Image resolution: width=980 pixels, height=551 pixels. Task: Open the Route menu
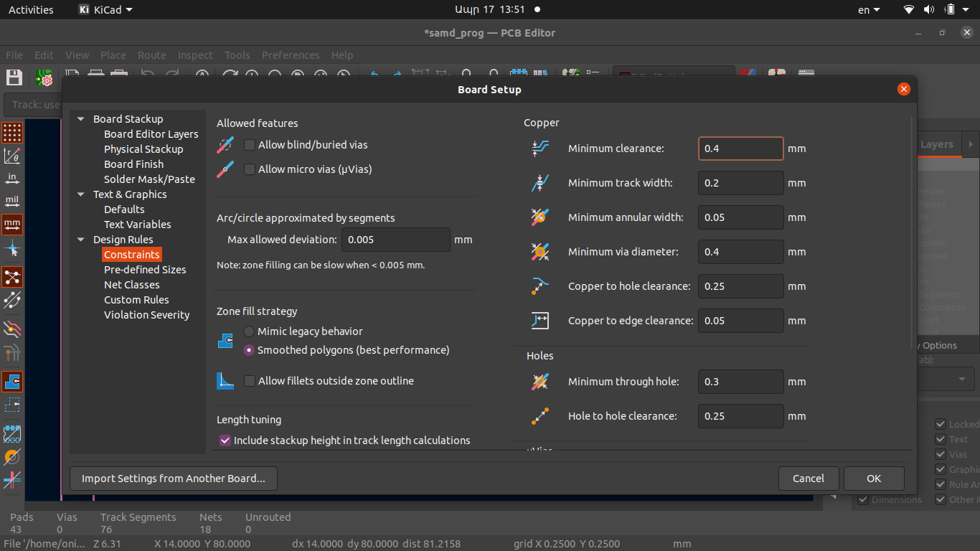pyautogui.click(x=152, y=55)
